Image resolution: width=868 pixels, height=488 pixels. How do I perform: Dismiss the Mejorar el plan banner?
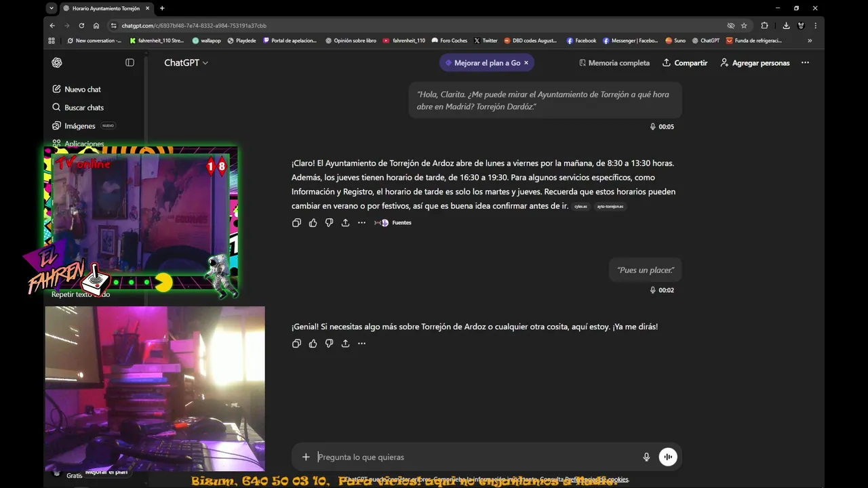click(x=526, y=63)
